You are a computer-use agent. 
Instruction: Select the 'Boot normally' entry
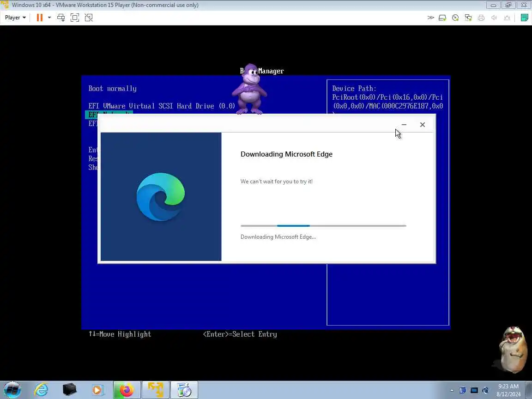click(x=112, y=89)
